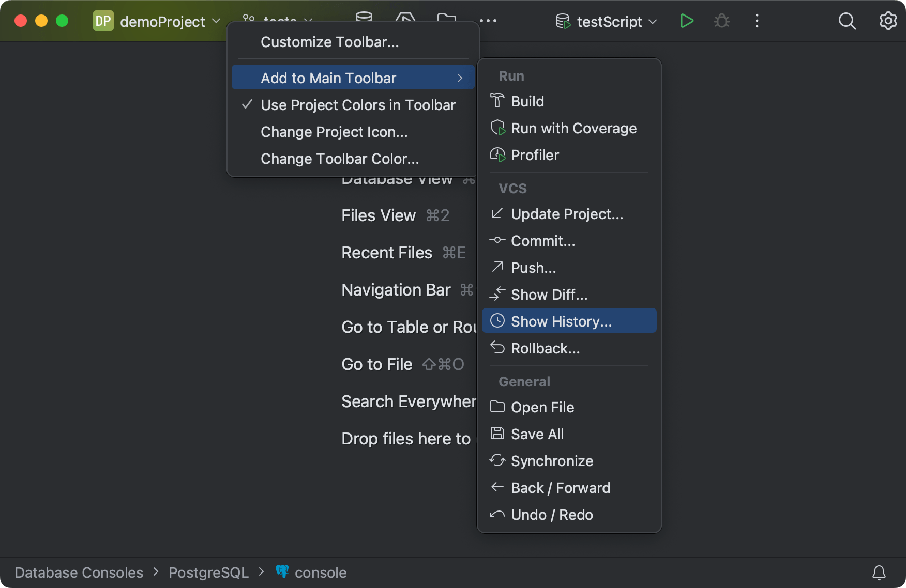Open IDE Settings gear
The height and width of the screenshot is (588, 906).
[888, 21]
